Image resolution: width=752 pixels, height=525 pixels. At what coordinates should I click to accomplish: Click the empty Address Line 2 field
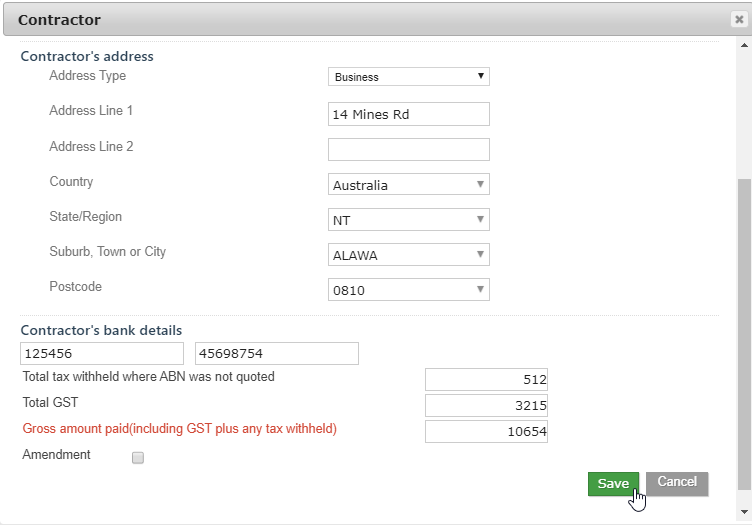408,150
